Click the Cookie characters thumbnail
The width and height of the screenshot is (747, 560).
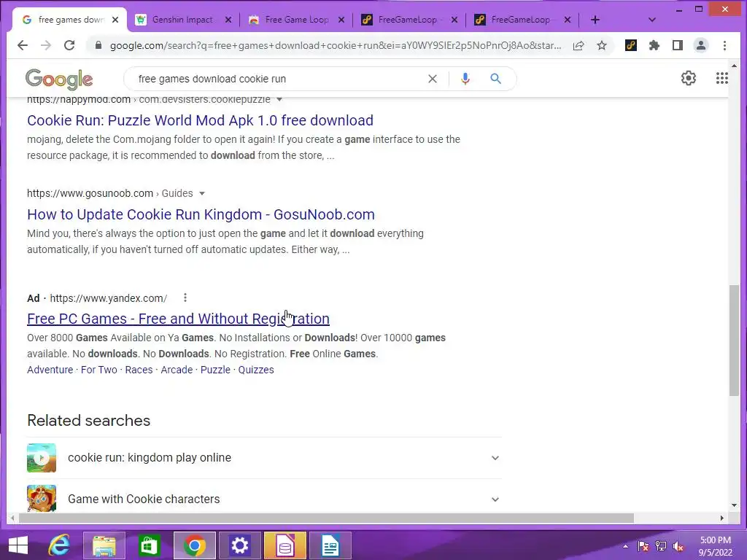click(x=42, y=498)
